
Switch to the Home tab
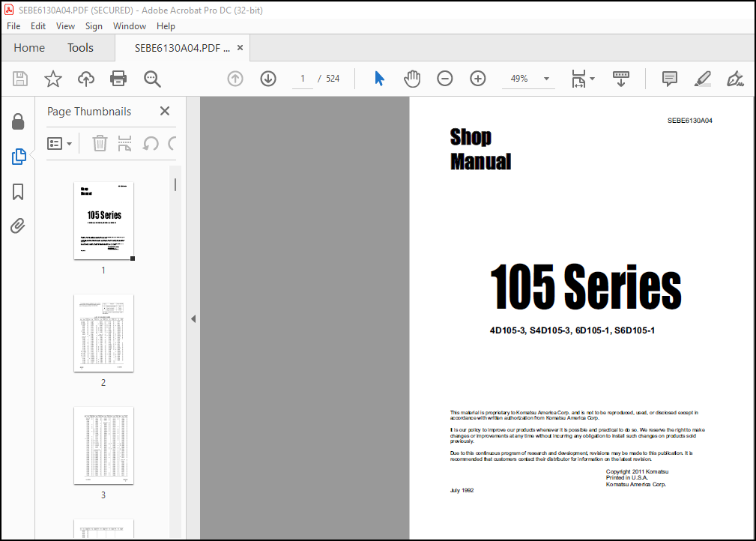pyautogui.click(x=29, y=48)
